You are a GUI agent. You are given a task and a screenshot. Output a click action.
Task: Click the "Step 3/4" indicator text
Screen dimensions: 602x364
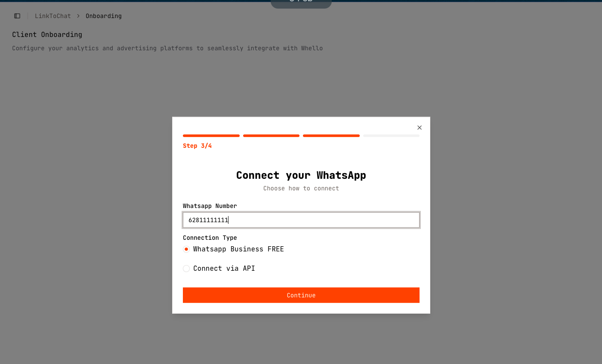click(x=197, y=146)
